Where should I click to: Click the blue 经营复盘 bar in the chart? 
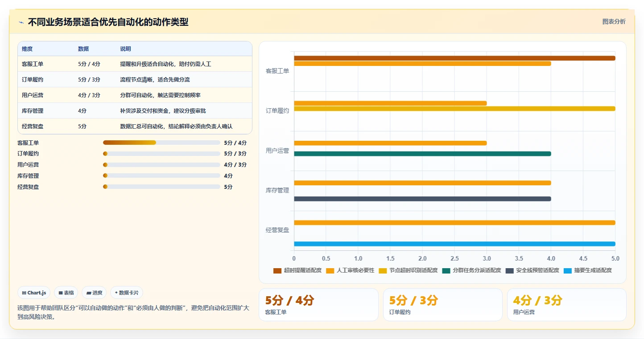pos(454,244)
